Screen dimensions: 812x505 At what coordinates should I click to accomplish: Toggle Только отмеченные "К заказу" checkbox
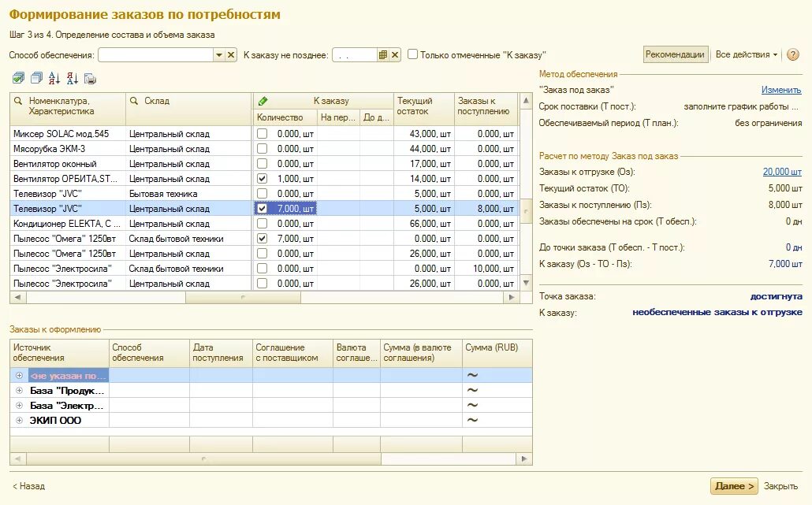413,54
